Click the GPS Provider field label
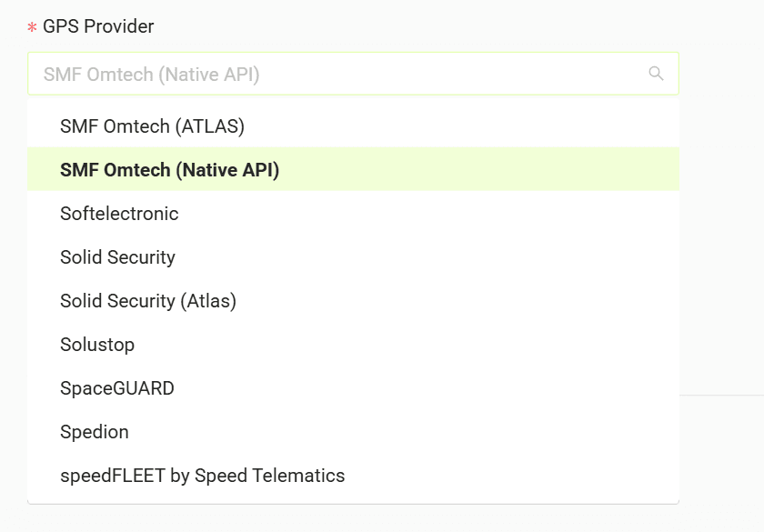 click(98, 26)
